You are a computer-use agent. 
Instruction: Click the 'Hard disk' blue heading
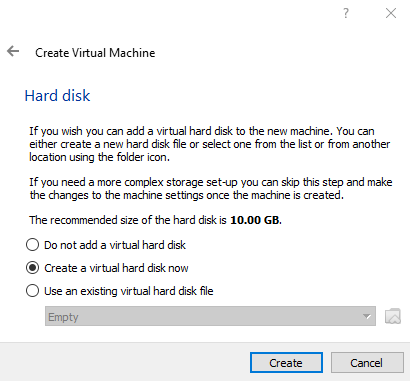click(x=57, y=96)
